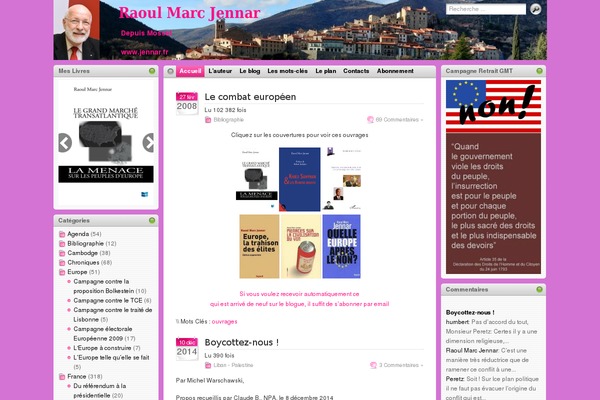The width and height of the screenshot is (600, 400).
Task: Open Campagne électorale Européenne 2009
Action: (103, 334)
